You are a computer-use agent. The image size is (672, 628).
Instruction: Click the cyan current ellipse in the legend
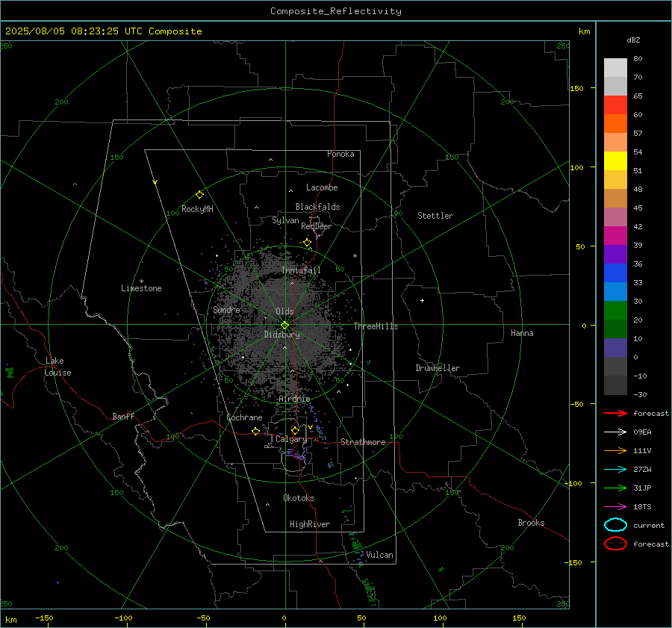point(615,525)
